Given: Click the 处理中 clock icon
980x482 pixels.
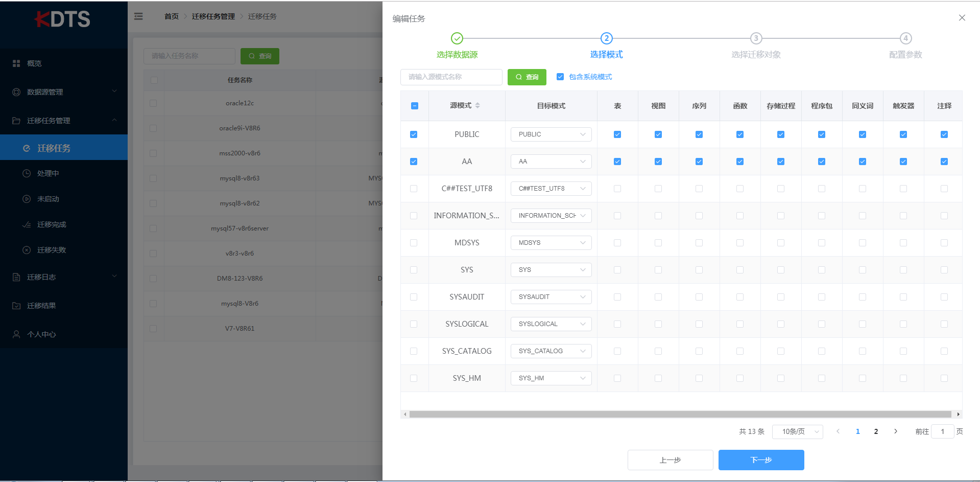Looking at the screenshot, I should click(x=27, y=173).
